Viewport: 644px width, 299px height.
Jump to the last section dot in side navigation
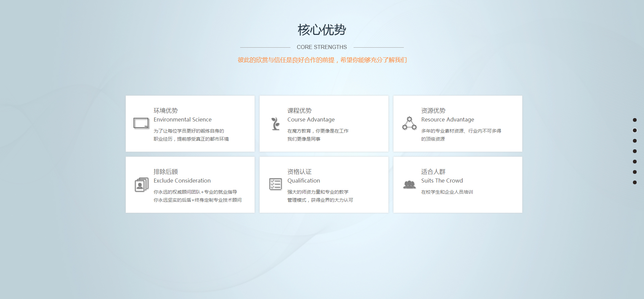pos(635,183)
